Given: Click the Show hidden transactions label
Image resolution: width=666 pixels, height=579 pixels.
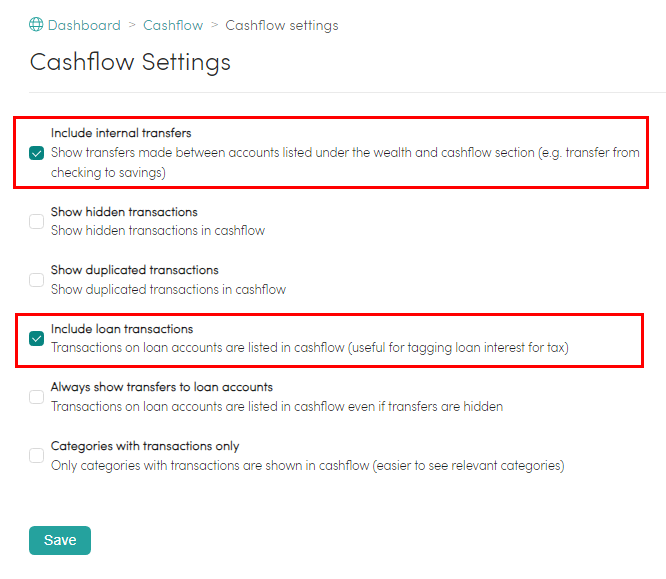Looking at the screenshot, I should tap(124, 212).
